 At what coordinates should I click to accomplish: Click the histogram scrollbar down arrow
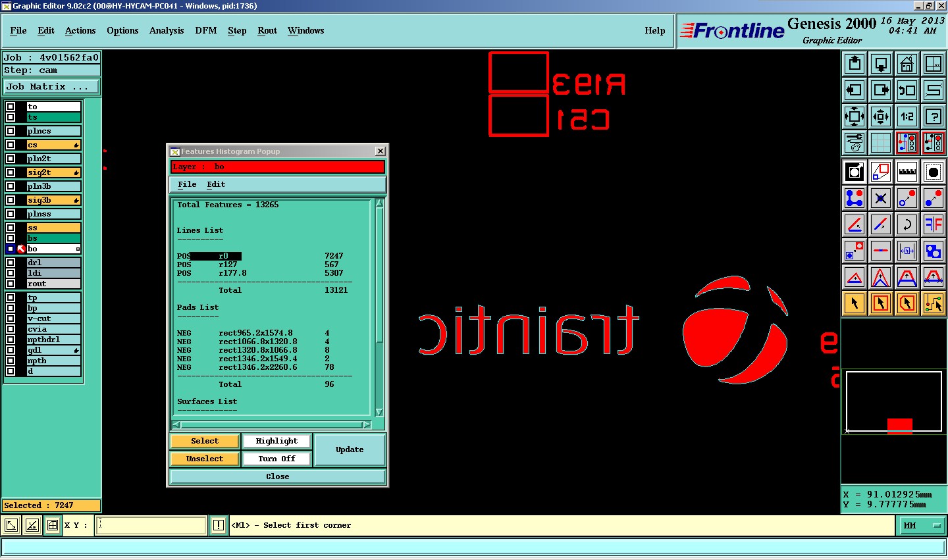pyautogui.click(x=379, y=412)
